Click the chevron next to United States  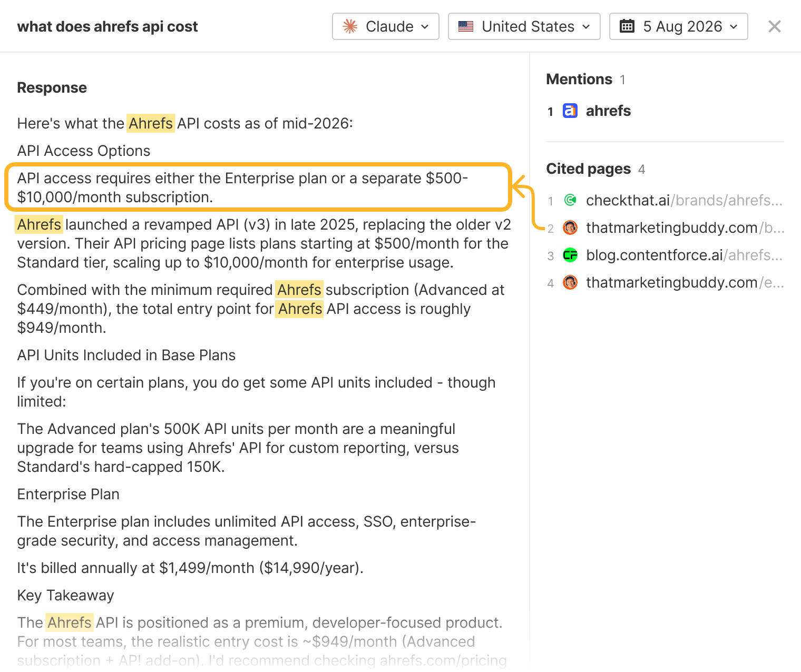[586, 27]
